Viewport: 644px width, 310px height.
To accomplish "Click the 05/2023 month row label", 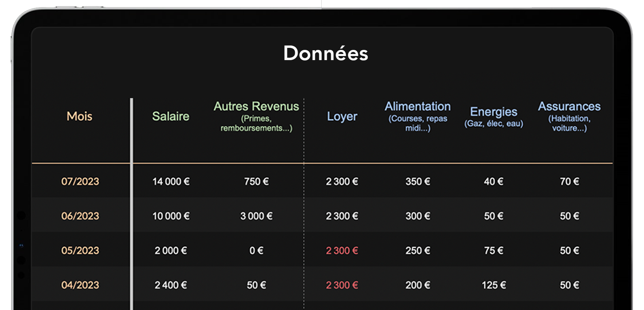I will (80, 251).
